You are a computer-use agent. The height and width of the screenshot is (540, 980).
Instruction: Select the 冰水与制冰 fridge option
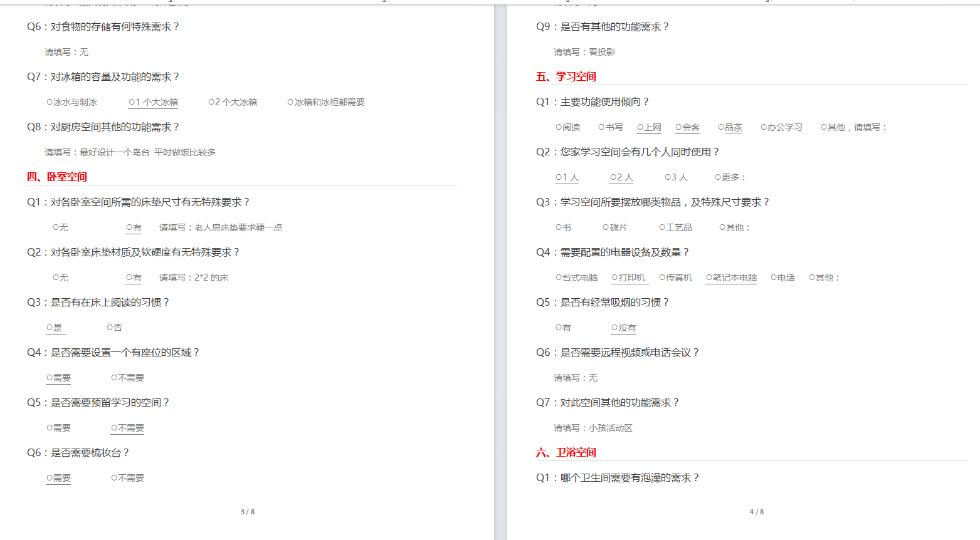coord(71,102)
